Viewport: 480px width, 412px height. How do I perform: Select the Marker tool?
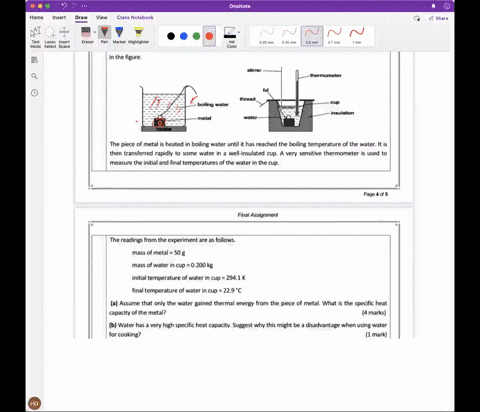point(119,35)
